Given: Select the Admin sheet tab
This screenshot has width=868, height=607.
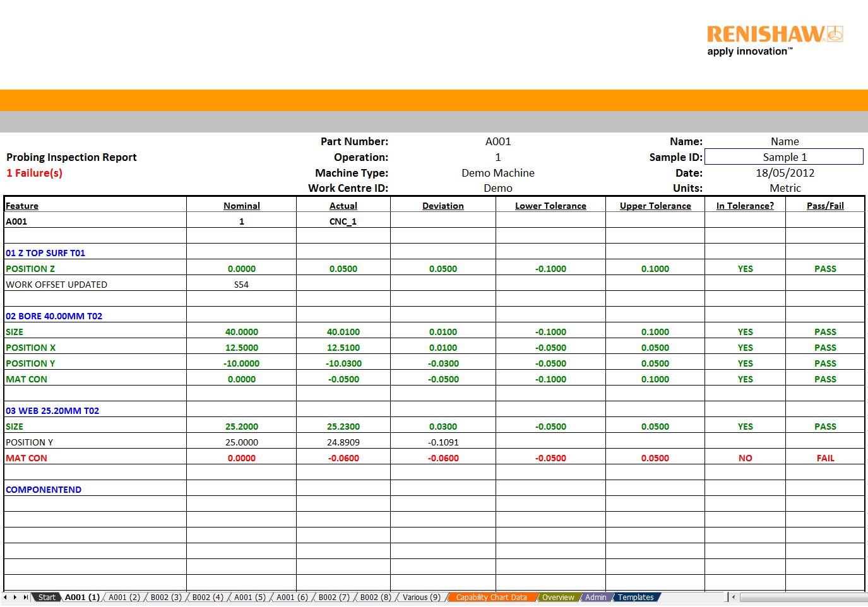Looking at the screenshot, I should [595, 598].
